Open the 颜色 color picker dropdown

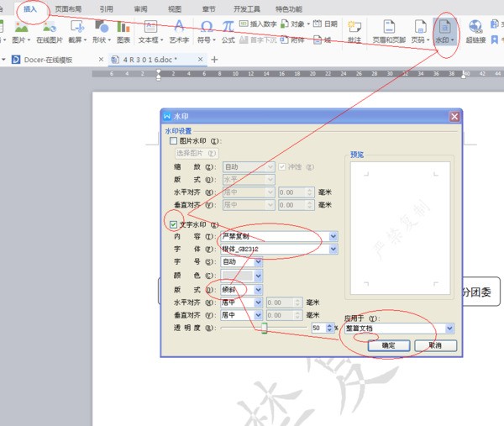pyautogui.click(x=258, y=276)
